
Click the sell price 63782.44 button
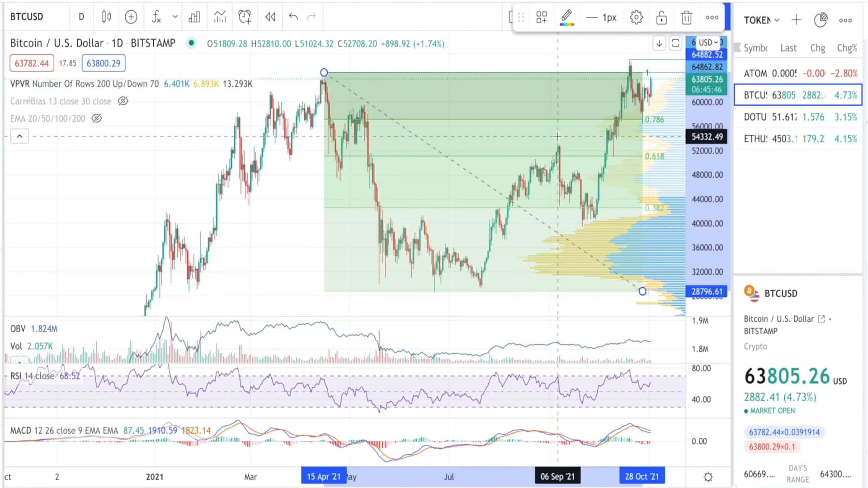click(x=32, y=63)
